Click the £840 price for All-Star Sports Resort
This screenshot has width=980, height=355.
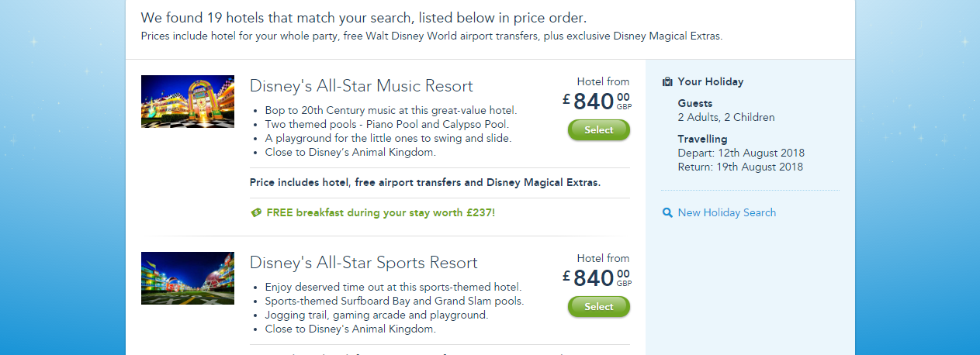(594, 278)
